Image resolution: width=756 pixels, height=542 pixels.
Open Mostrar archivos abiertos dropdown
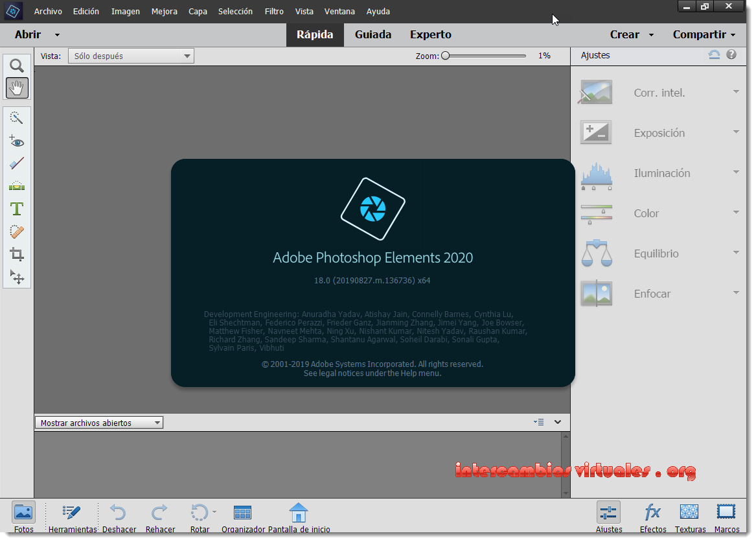[99, 423]
